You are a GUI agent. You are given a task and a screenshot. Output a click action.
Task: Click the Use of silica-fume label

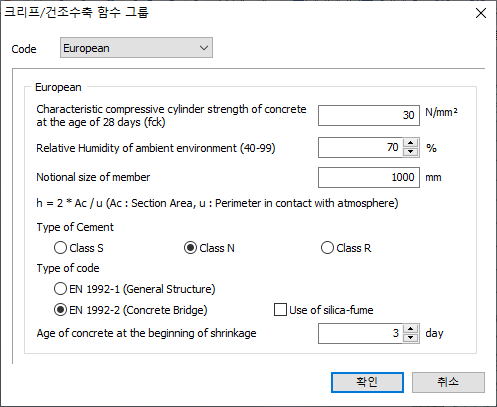coord(331,310)
